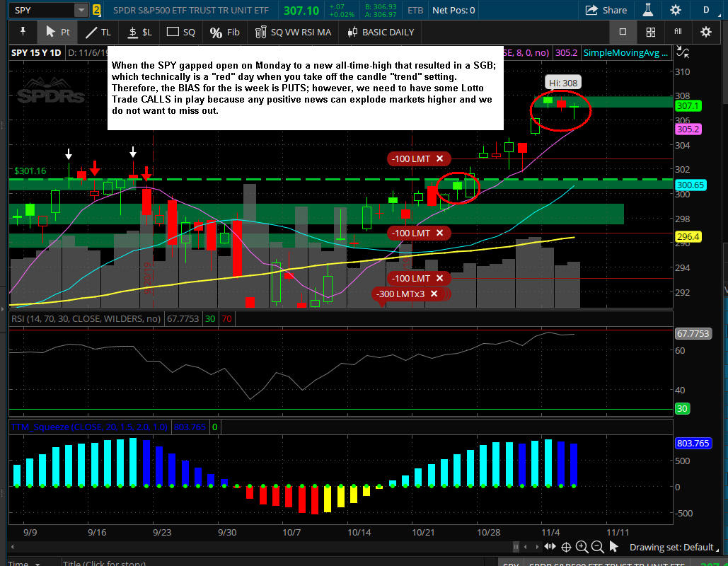Click the 10/7 date on time axis
This screenshot has height=566, width=728.
pos(291,532)
